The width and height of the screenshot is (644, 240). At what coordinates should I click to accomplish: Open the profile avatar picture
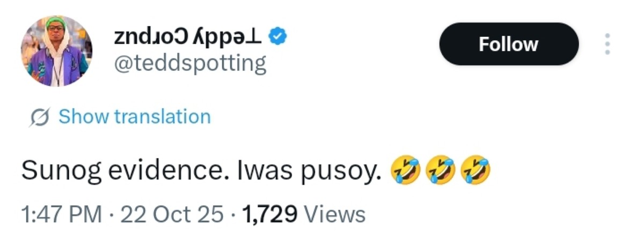pyautogui.click(x=56, y=51)
